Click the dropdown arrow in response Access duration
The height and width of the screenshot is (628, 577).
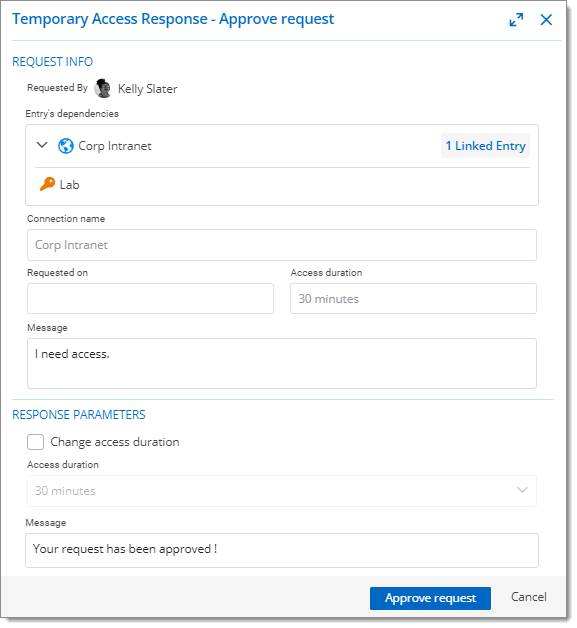point(522,490)
